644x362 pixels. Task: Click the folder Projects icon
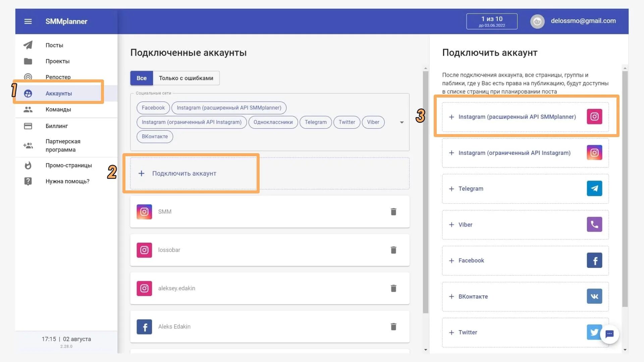pos(28,61)
